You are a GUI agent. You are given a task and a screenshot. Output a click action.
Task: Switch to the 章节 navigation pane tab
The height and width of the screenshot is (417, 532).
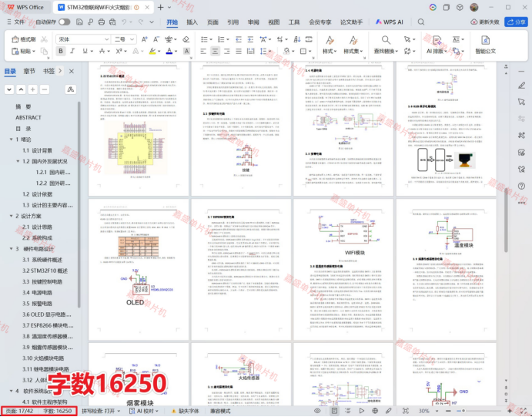[29, 71]
